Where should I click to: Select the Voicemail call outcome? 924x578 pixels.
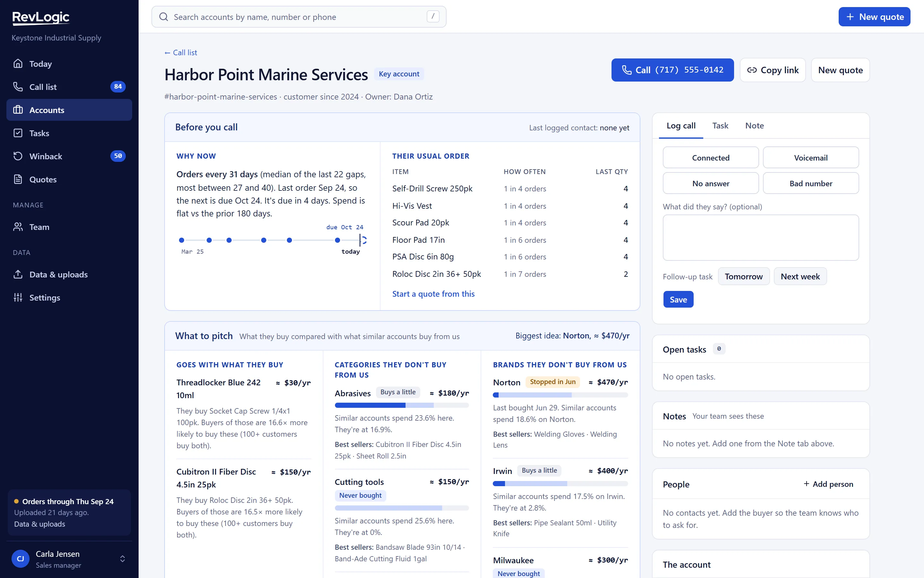[x=811, y=157]
